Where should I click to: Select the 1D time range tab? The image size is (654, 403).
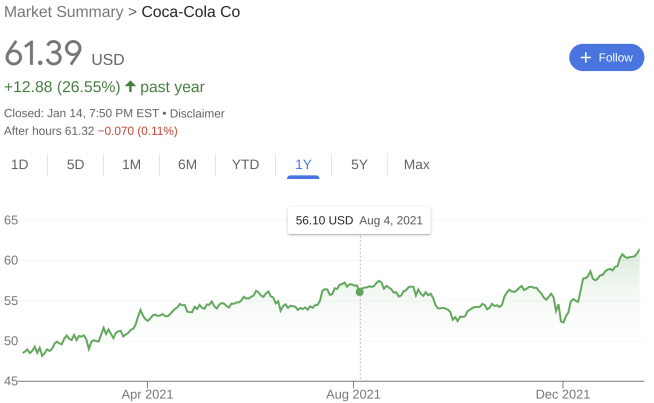(20, 164)
